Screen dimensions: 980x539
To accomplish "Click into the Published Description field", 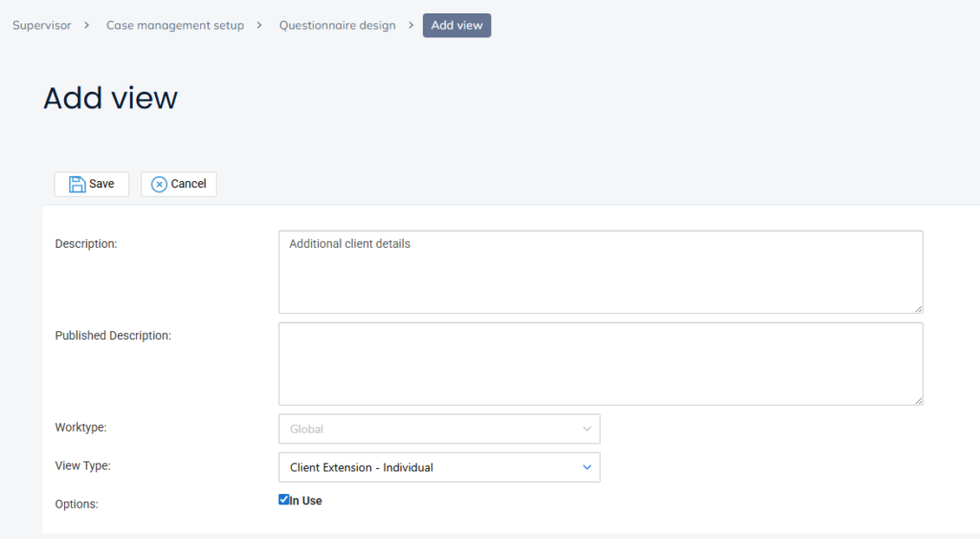I will click(x=600, y=364).
